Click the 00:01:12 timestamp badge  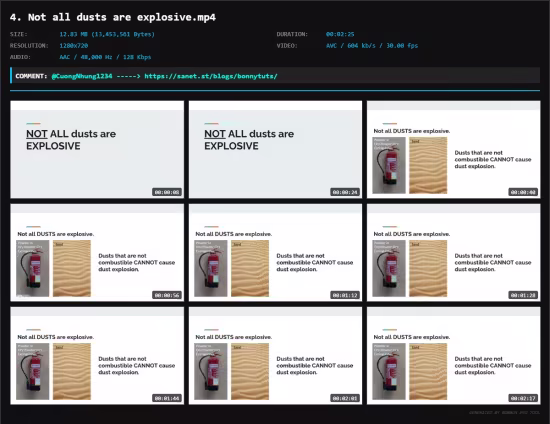(345, 295)
